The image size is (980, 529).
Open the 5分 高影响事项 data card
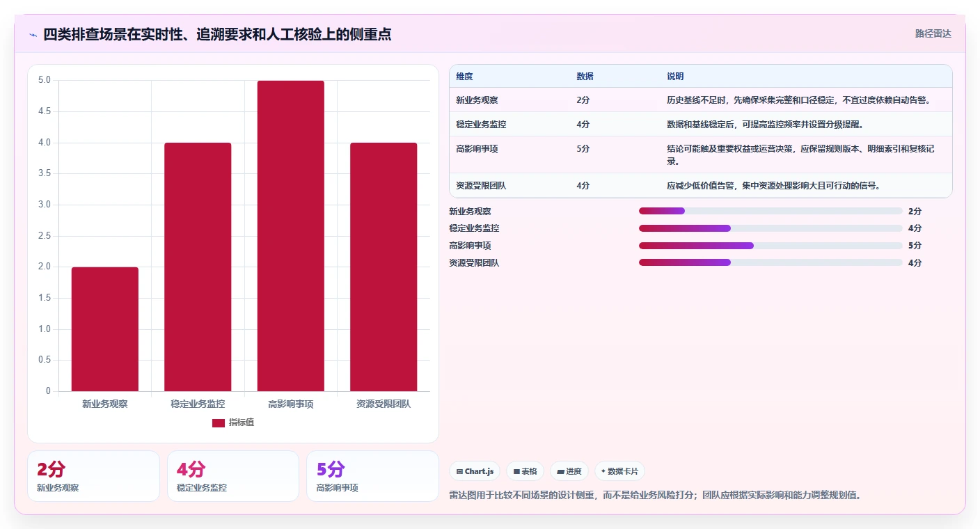coord(372,476)
